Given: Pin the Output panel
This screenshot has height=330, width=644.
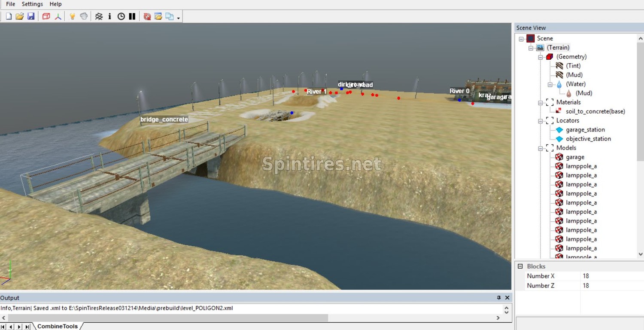Looking at the screenshot, I should [x=499, y=298].
